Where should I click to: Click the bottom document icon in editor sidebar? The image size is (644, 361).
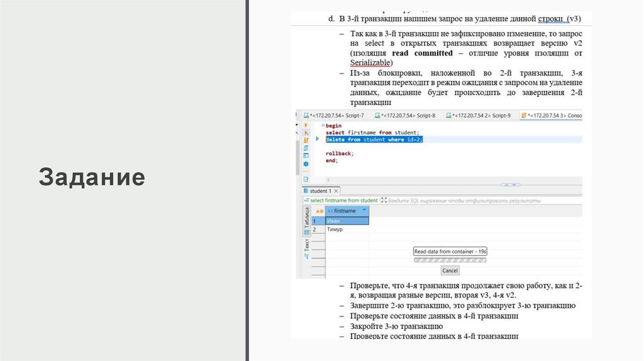(306, 178)
